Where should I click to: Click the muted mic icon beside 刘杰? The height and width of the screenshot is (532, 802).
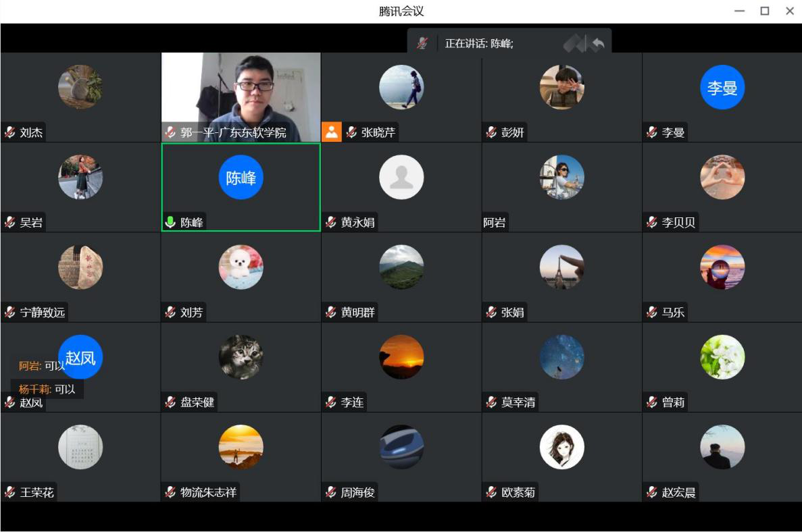pyautogui.click(x=10, y=132)
